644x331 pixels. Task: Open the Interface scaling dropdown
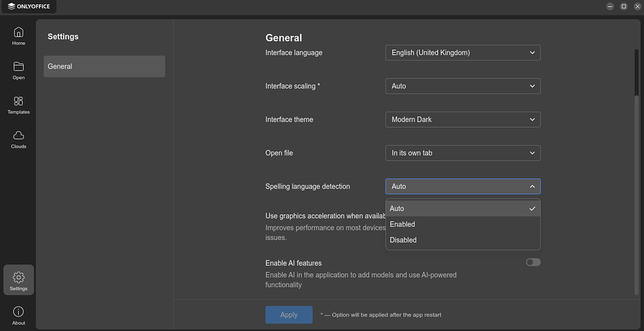[463, 86]
